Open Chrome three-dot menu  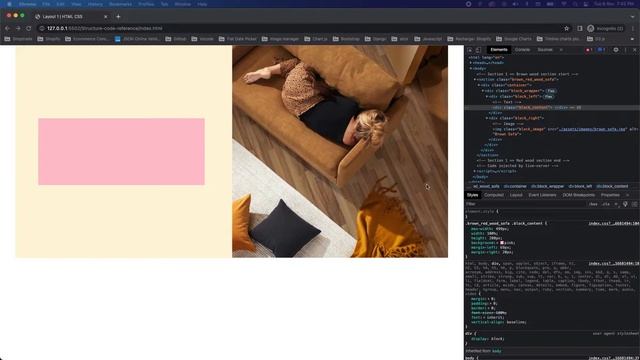click(633, 28)
